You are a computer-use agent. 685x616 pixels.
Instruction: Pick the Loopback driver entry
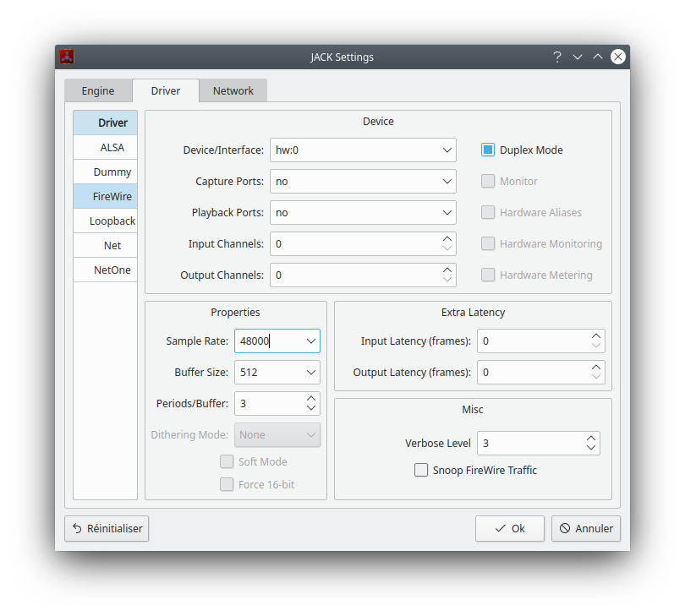105,221
